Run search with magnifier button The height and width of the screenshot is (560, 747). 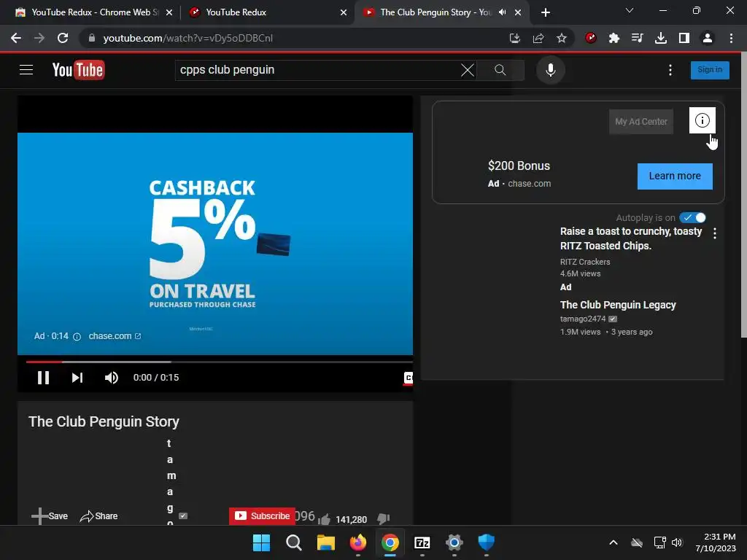pos(500,70)
